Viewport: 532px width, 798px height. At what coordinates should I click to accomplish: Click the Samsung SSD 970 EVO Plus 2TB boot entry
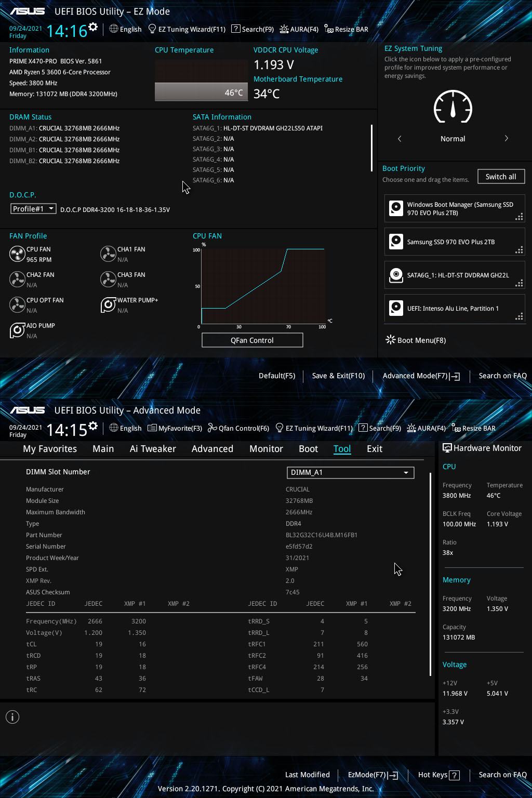[x=455, y=242]
